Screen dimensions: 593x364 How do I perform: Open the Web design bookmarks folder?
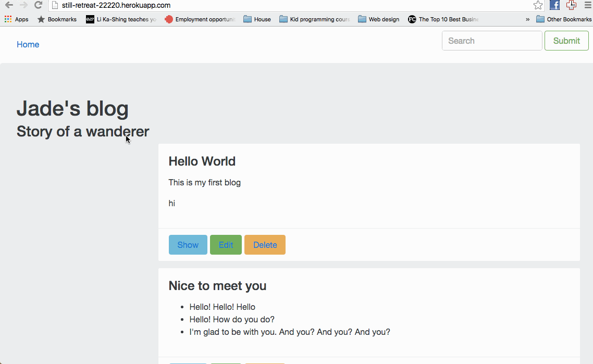point(378,19)
